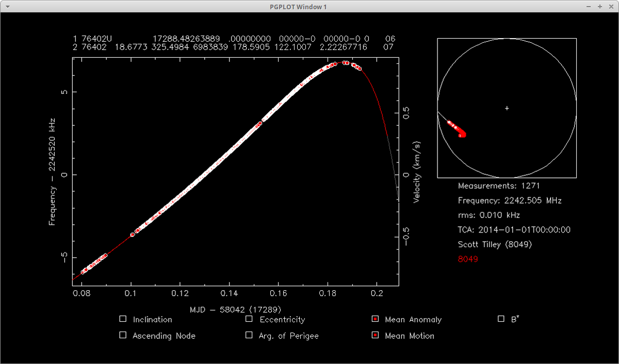Maximize the PGPLOT window

pos(600,7)
